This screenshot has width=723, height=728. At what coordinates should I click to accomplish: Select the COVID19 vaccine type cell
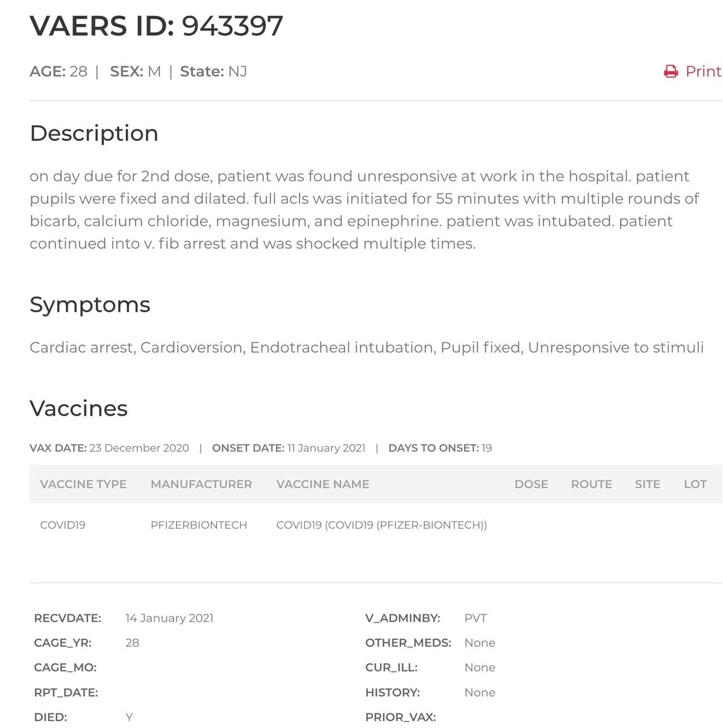pos(63,525)
